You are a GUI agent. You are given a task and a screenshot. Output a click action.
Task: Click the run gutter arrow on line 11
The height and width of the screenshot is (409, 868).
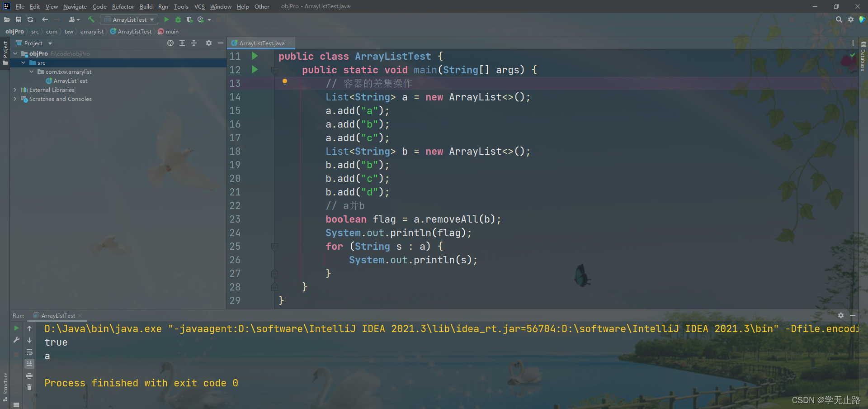coord(255,56)
